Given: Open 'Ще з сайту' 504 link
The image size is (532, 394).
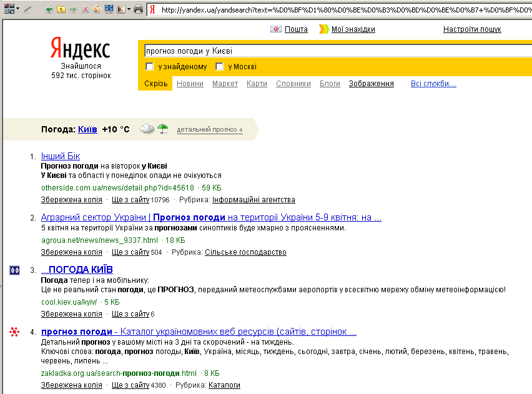Looking at the screenshot, I should point(131,252).
